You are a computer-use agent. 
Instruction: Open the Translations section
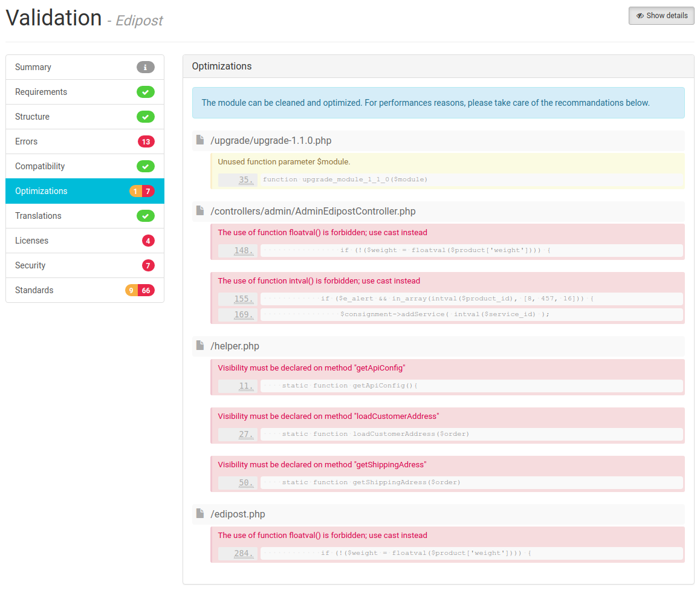click(85, 216)
